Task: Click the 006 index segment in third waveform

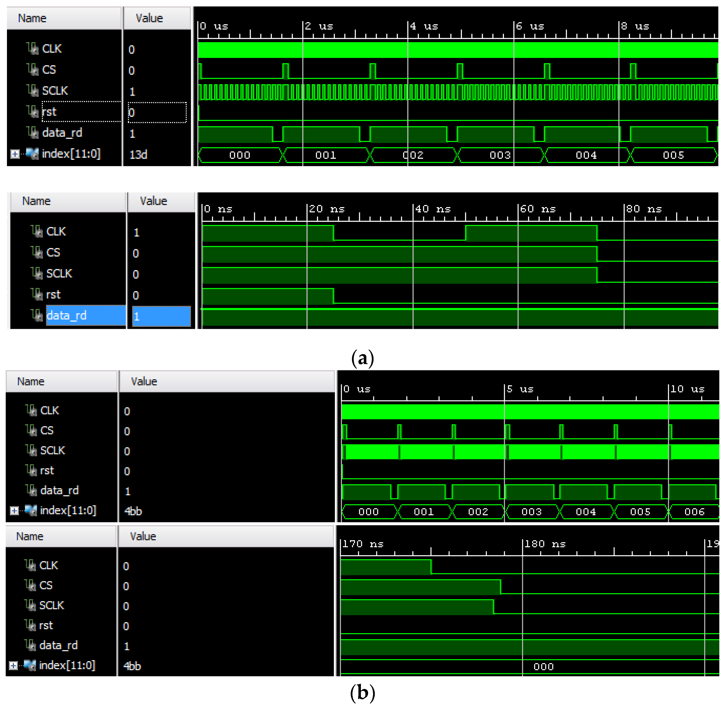Action: pos(694,512)
